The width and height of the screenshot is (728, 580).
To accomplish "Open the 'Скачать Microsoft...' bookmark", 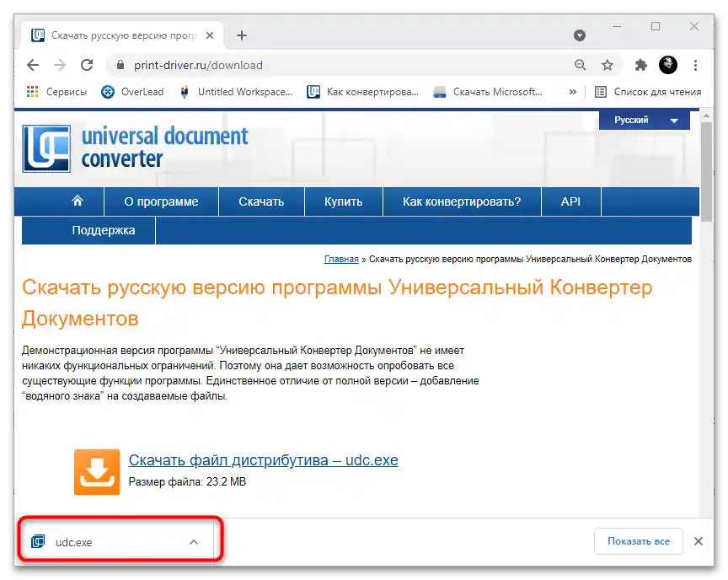I will point(488,92).
